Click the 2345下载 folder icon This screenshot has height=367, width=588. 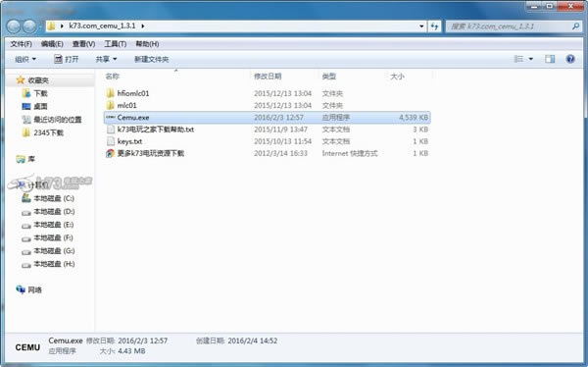26,132
